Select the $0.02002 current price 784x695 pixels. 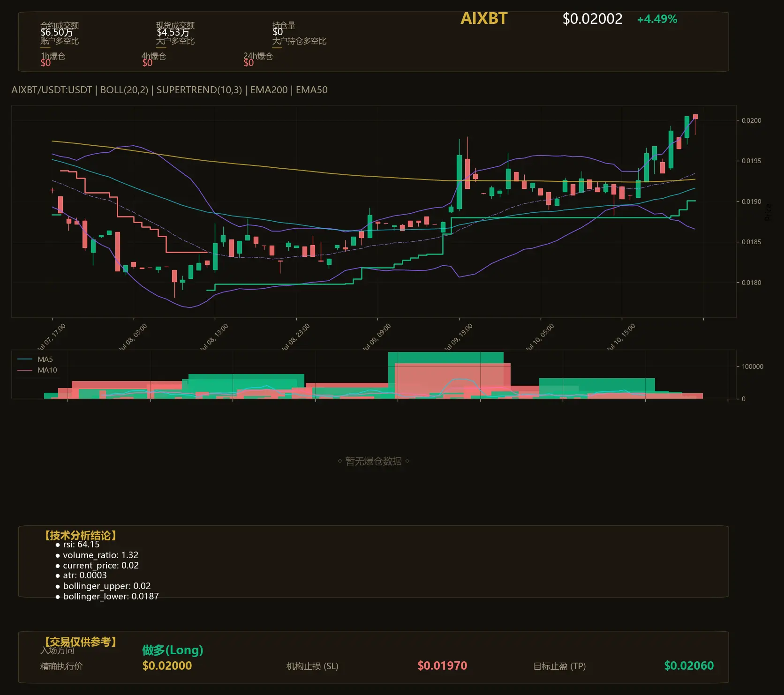(592, 19)
